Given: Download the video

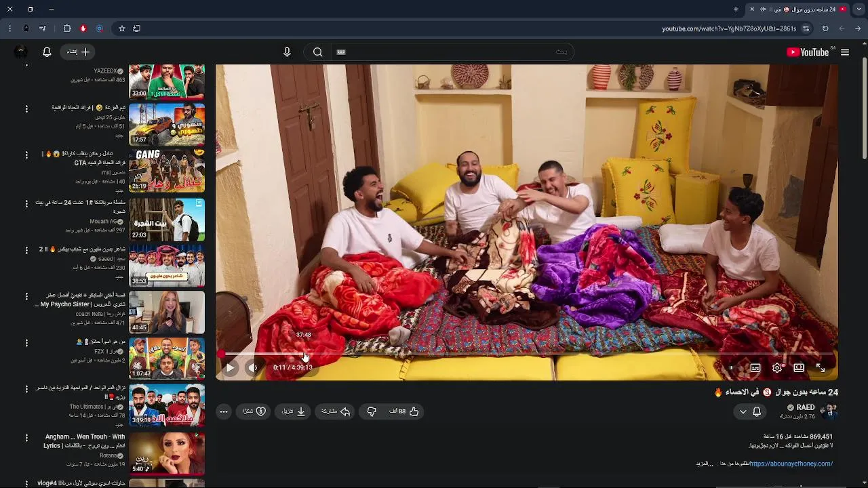Looking at the screenshot, I should click(293, 411).
